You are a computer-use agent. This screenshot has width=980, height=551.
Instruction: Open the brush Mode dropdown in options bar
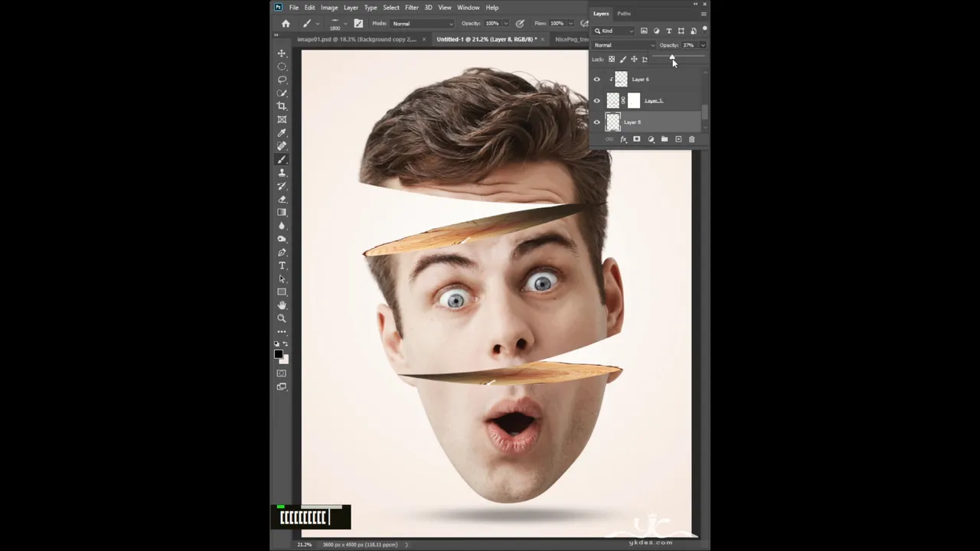pyautogui.click(x=423, y=24)
